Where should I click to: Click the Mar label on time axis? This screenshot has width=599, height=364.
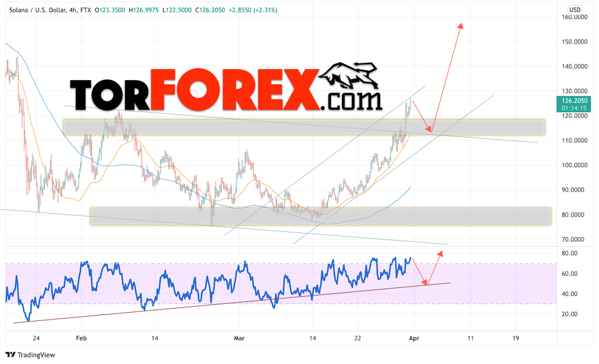[239, 338]
